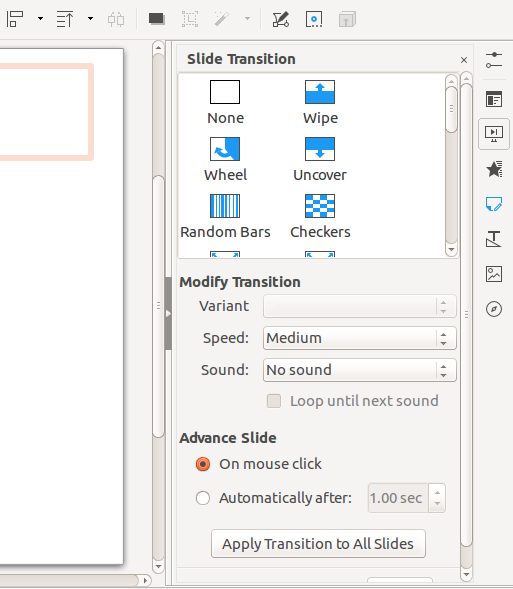Click the horizontal scrollbar right arrow

tap(145, 580)
